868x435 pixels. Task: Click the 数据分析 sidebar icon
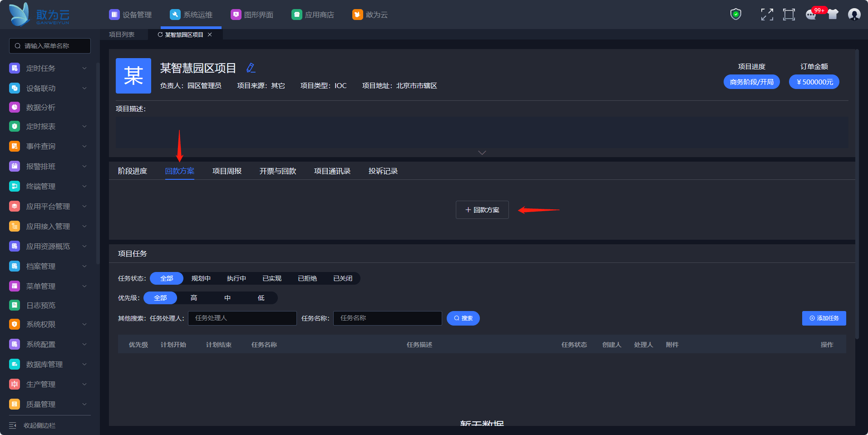[x=15, y=107]
